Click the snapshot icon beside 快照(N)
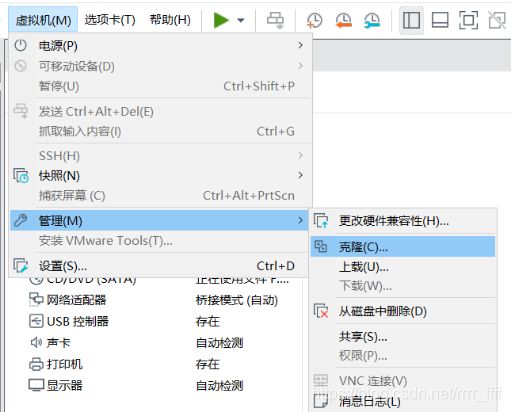This screenshot has height=412, width=512. coord(21,175)
